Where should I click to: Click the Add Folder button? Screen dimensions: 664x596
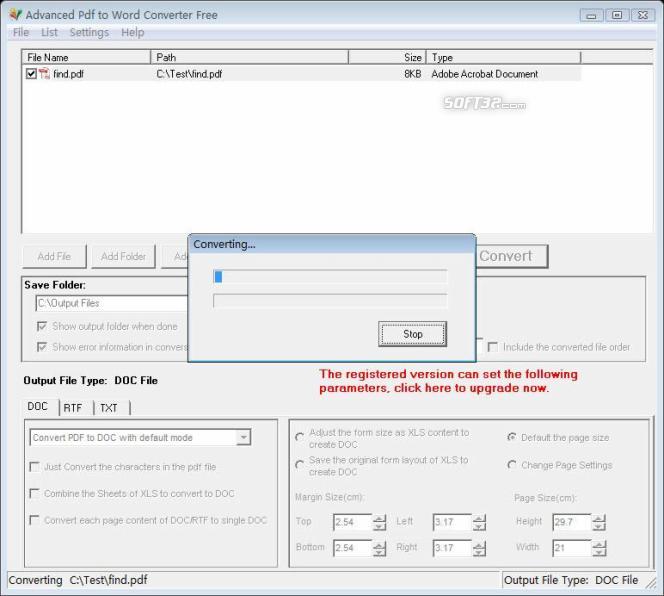[x=123, y=256]
